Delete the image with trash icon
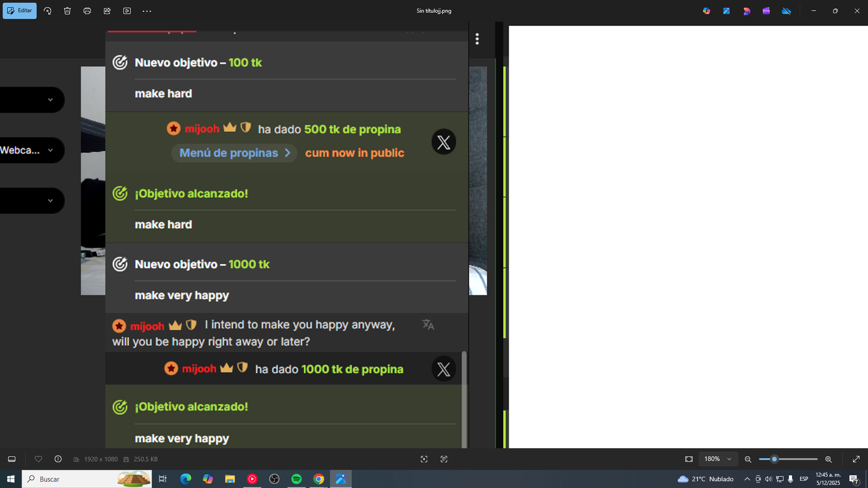 [x=67, y=11]
